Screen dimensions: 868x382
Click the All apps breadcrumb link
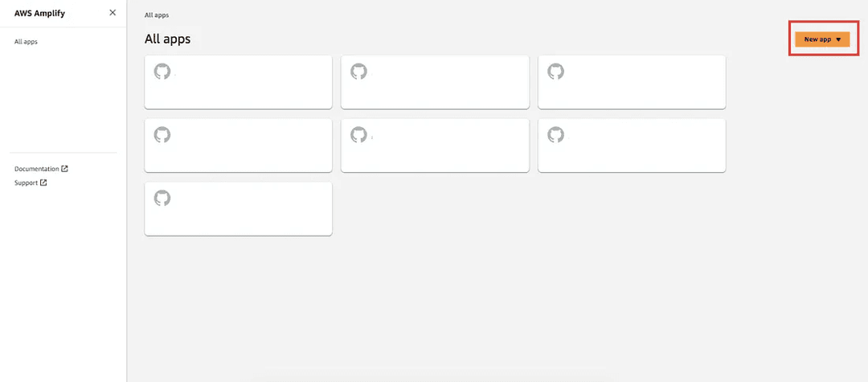click(157, 15)
